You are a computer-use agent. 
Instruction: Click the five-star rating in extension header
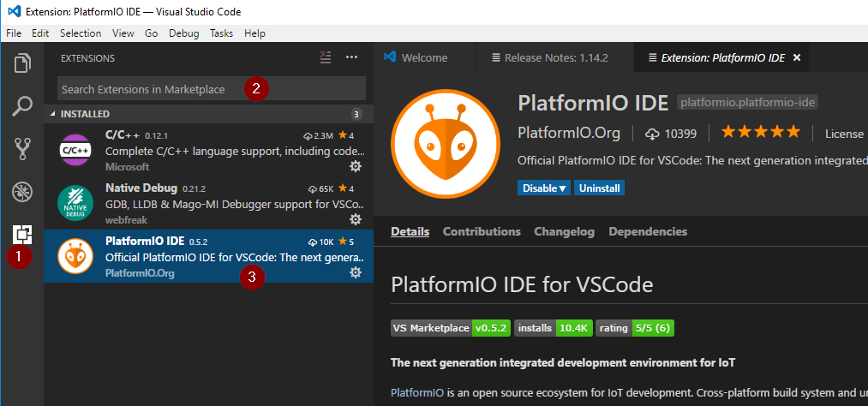pos(761,132)
